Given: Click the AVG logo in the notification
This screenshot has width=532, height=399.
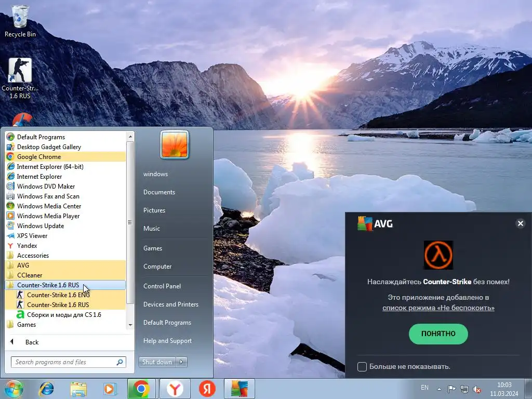Looking at the screenshot, I should (375, 223).
